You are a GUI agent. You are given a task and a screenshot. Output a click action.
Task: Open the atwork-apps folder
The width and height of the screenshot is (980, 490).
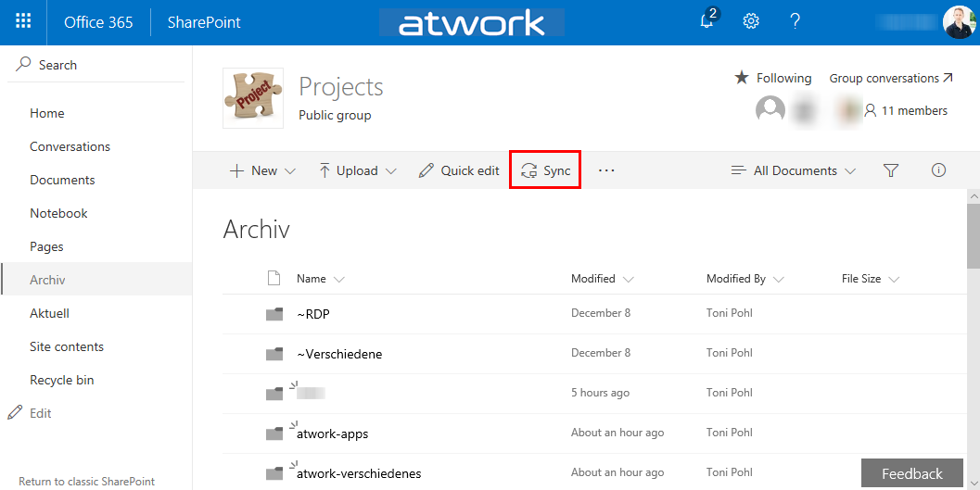tap(333, 433)
